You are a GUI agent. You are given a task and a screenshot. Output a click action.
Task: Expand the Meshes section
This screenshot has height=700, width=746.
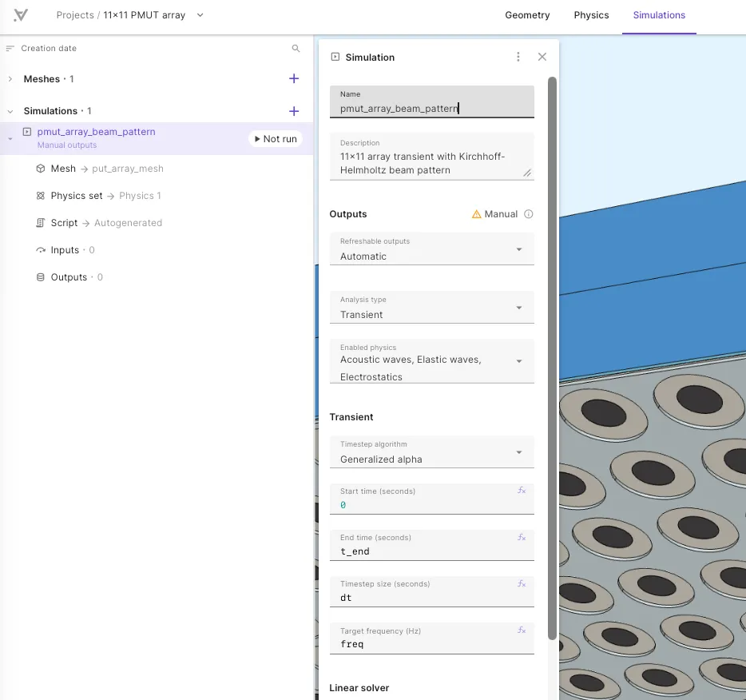[10, 79]
